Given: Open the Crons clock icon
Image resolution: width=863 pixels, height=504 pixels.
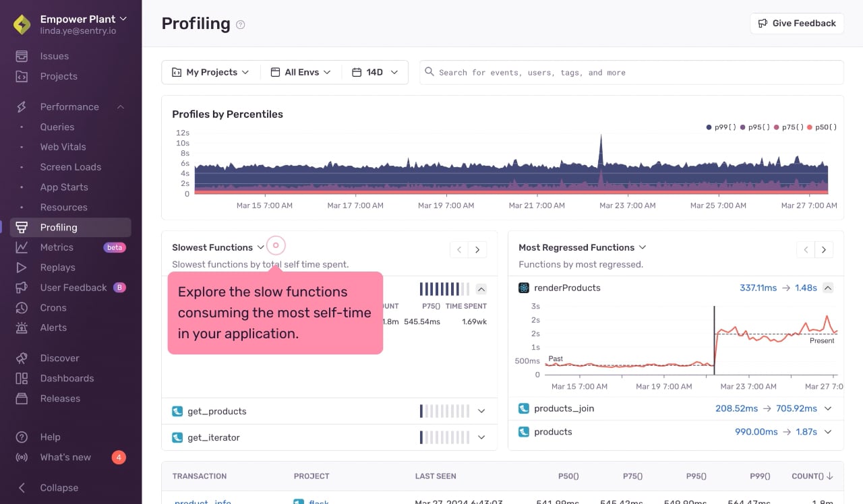Looking at the screenshot, I should tap(22, 308).
